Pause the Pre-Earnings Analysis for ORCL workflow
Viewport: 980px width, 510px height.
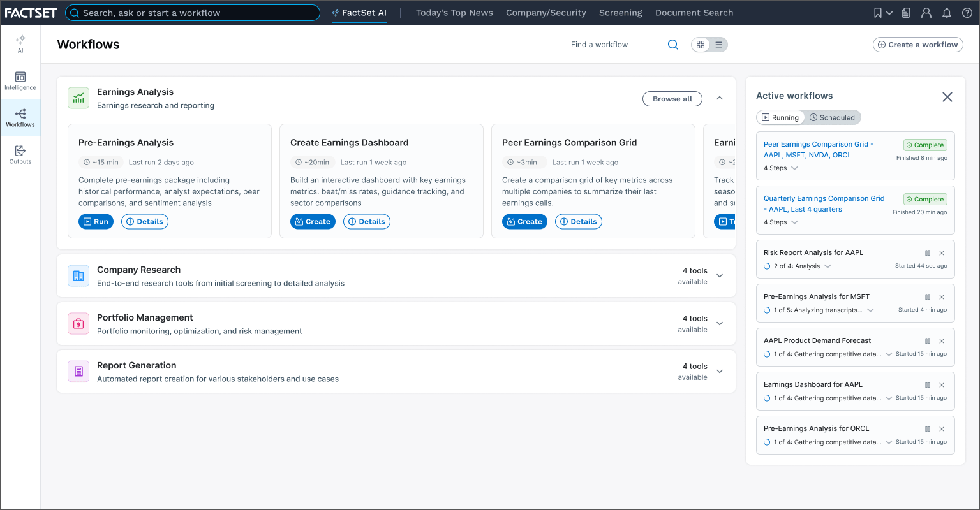(x=928, y=429)
